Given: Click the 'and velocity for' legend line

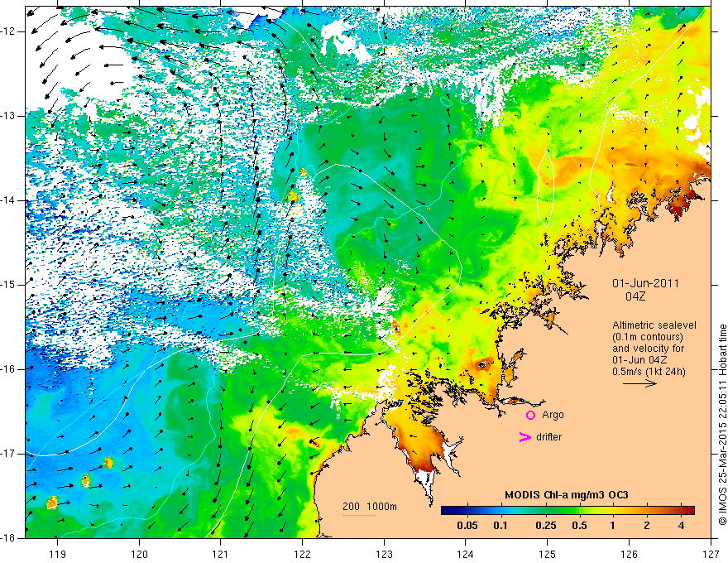Looking at the screenshot, I should [648, 349].
